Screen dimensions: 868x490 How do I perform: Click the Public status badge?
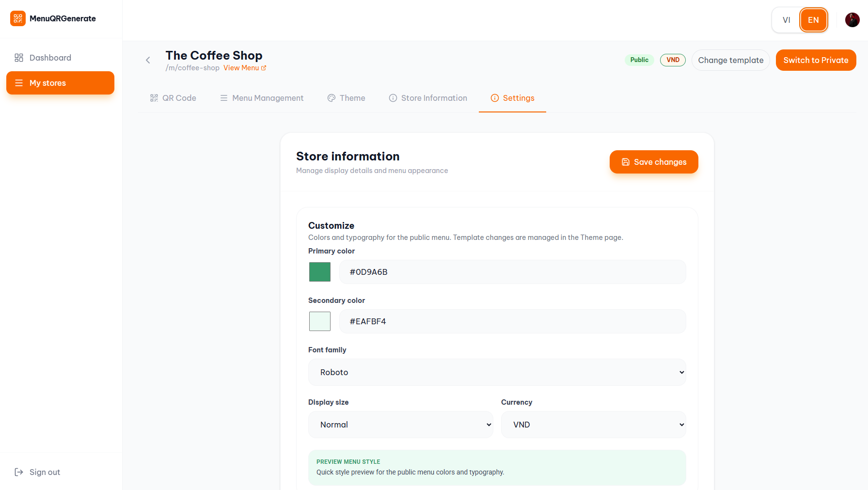(639, 60)
